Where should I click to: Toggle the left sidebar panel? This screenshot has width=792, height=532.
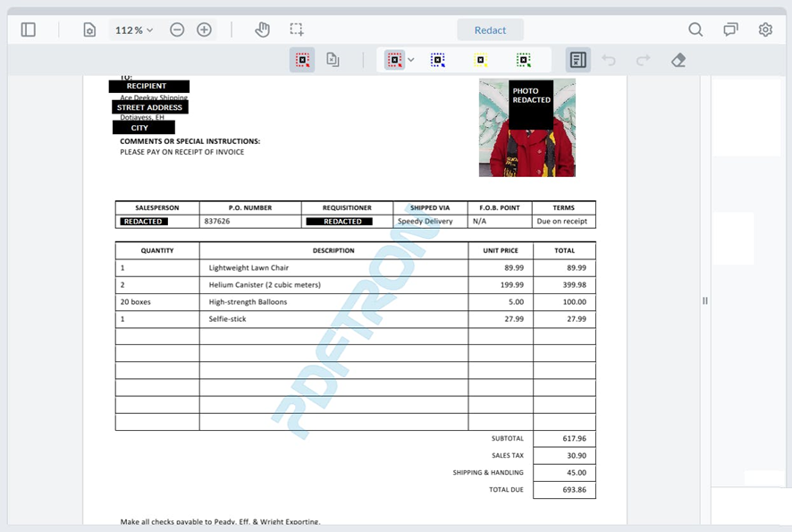click(x=29, y=30)
